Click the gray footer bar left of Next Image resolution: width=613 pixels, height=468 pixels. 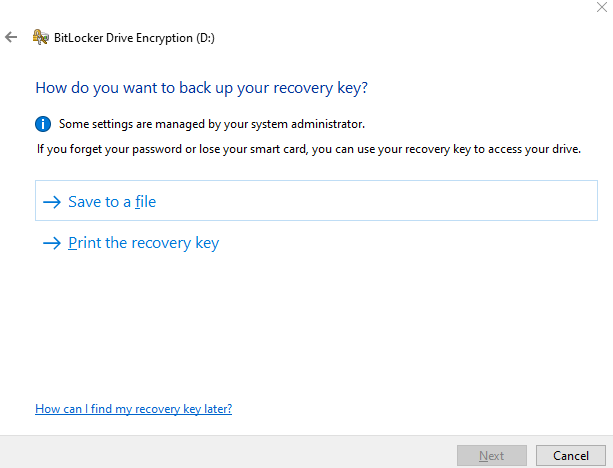(x=220, y=455)
